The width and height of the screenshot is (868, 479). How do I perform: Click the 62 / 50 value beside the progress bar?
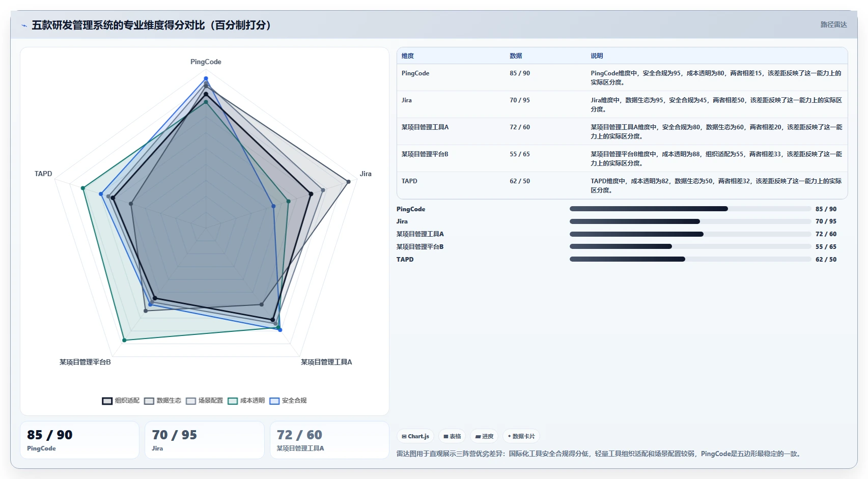[x=826, y=260]
